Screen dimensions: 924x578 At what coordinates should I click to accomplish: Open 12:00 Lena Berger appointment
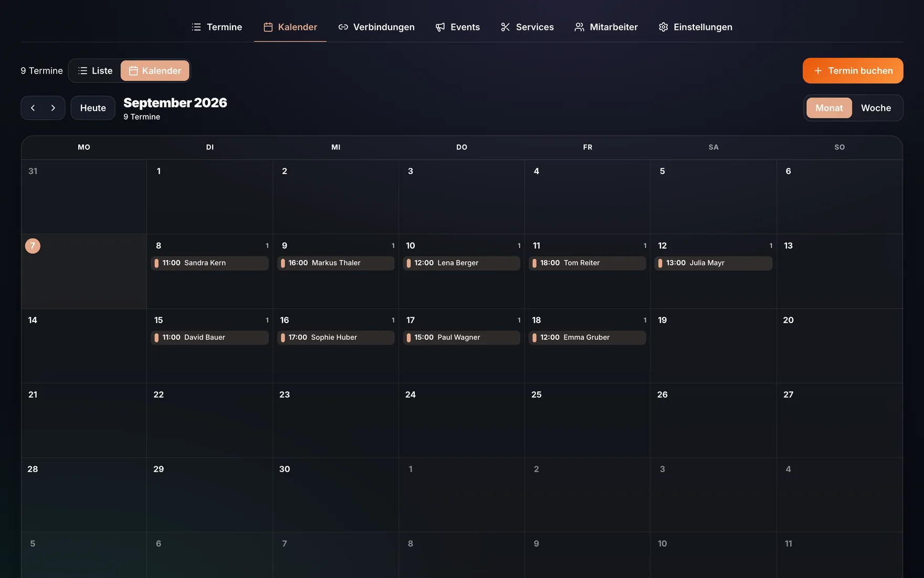tap(461, 263)
